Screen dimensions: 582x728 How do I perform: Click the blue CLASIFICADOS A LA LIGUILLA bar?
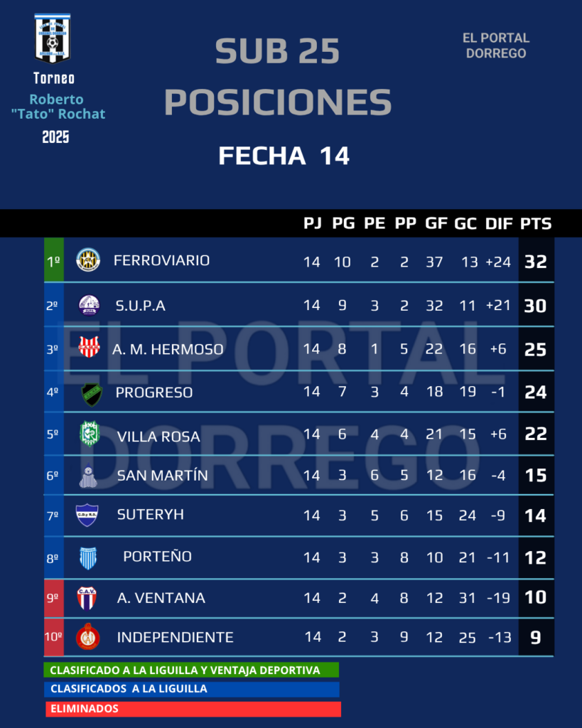(x=192, y=689)
